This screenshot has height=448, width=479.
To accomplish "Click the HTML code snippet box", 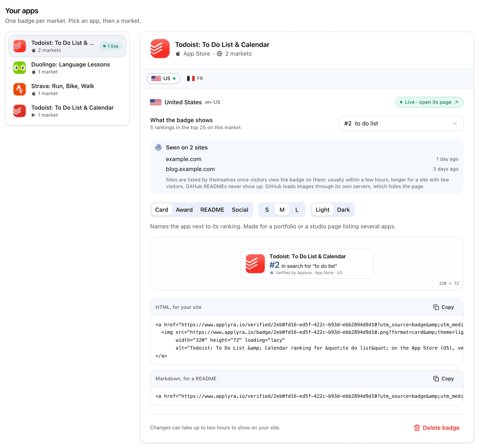I will [x=307, y=340].
